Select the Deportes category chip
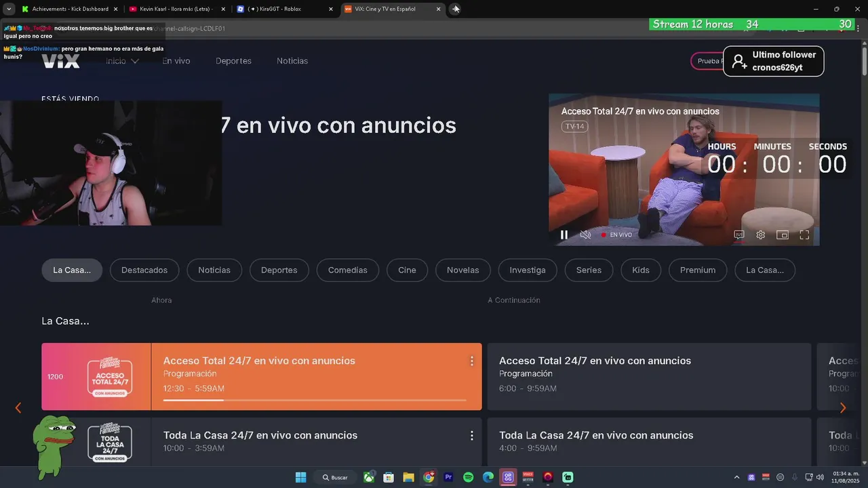The image size is (868, 488). tap(279, 270)
